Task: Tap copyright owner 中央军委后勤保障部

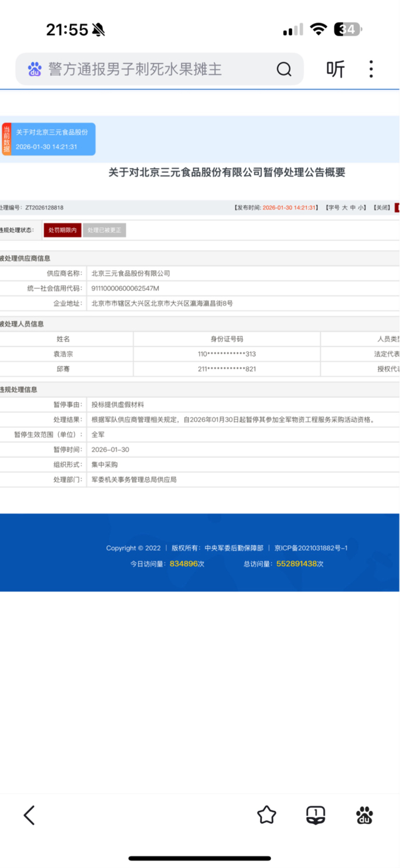Action: [234, 548]
